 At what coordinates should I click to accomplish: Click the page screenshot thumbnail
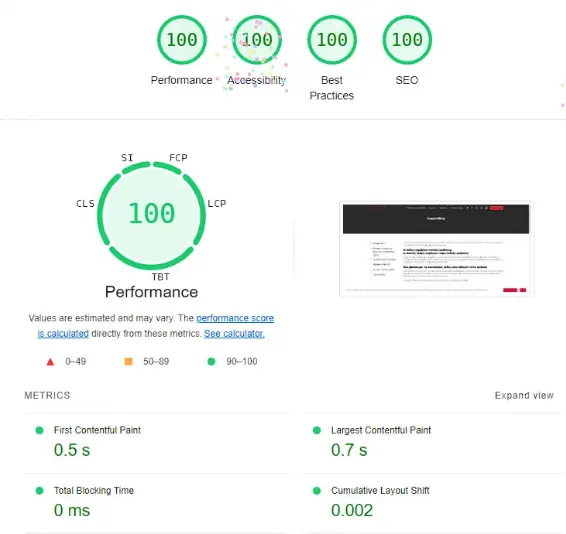[436, 249]
